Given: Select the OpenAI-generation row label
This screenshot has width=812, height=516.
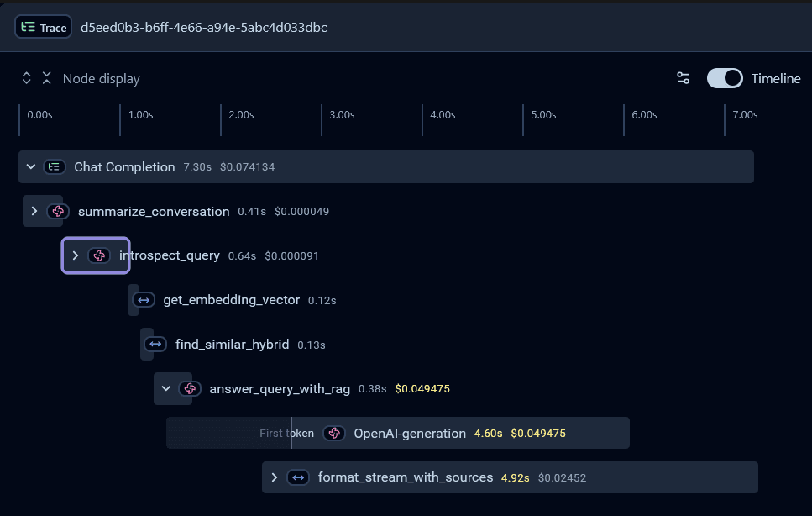Looking at the screenshot, I should tap(410, 433).
